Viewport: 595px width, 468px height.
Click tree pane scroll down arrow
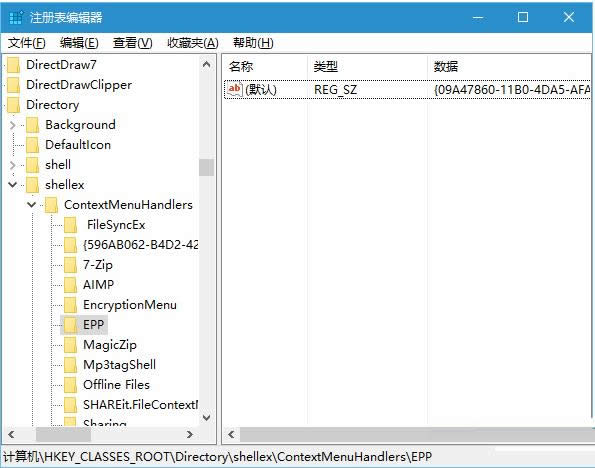pos(206,418)
